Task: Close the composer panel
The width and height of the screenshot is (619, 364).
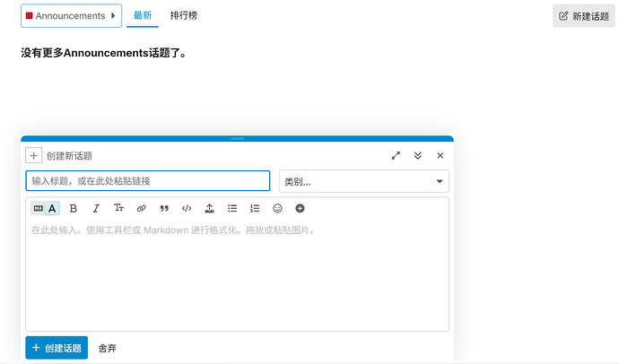Action: 440,156
